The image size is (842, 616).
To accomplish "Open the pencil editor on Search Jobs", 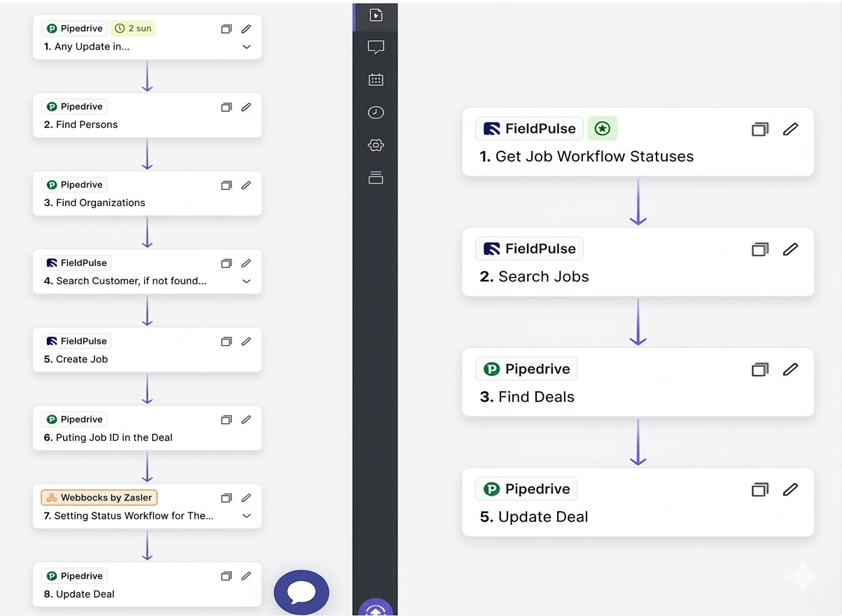I will click(x=790, y=248).
